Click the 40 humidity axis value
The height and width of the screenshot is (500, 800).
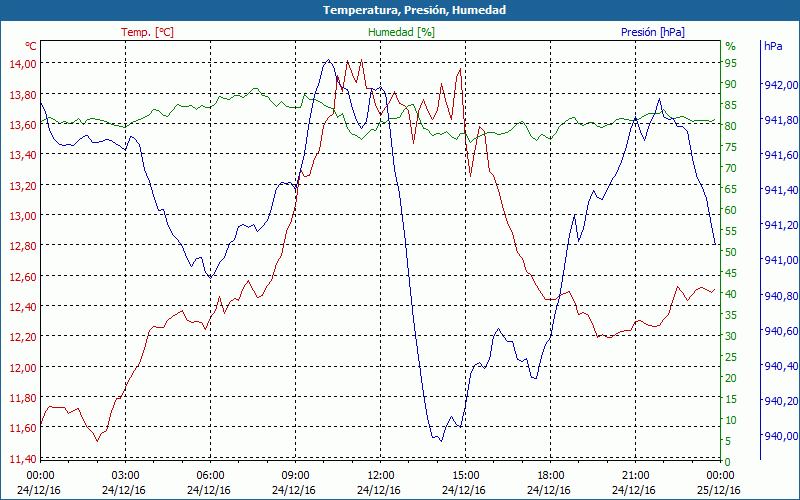tap(731, 294)
